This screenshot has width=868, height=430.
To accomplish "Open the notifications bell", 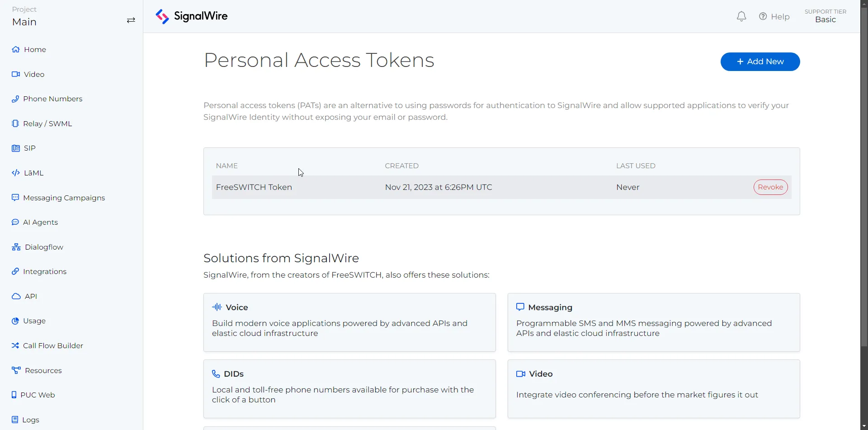I will click(741, 16).
